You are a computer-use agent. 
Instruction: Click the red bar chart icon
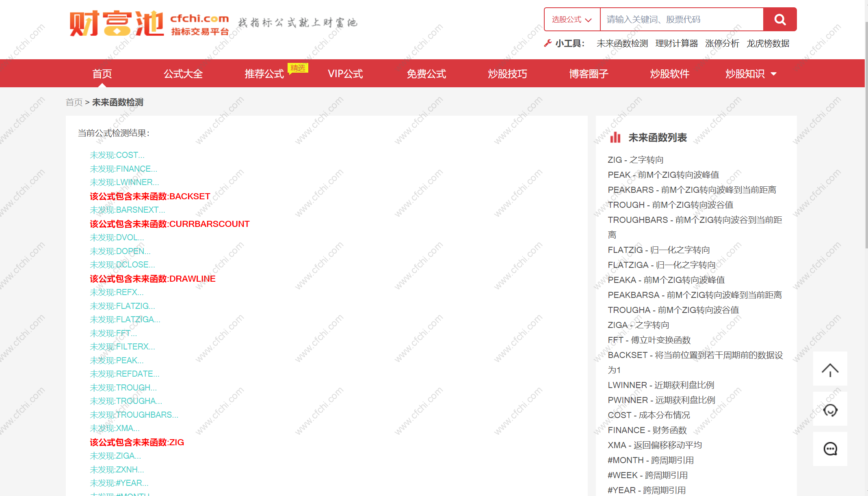(615, 138)
